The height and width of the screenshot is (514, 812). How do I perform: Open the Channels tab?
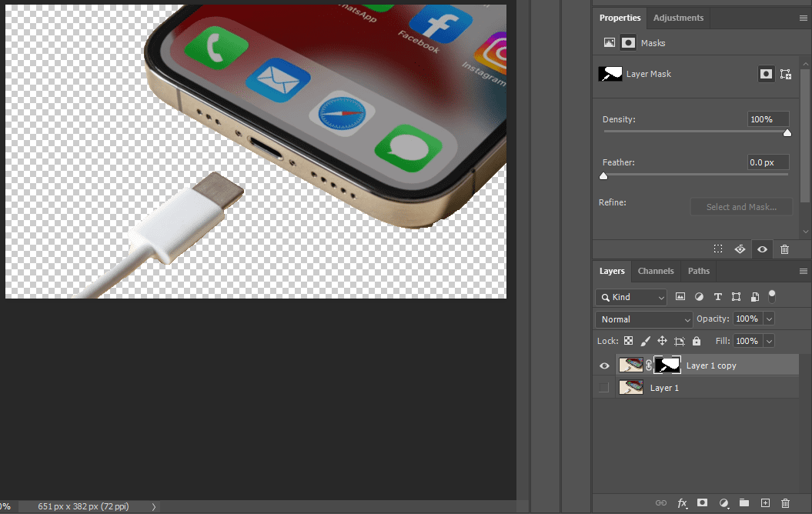click(656, 271)
